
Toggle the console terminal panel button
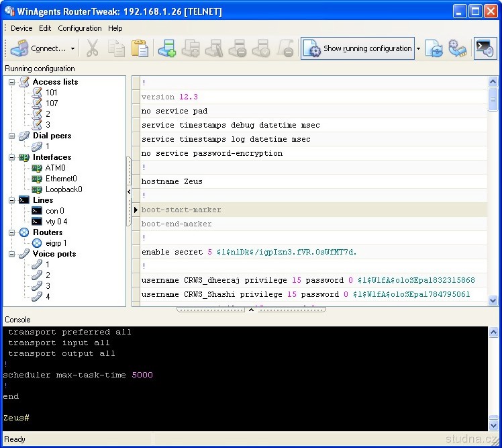click(485, 48)
